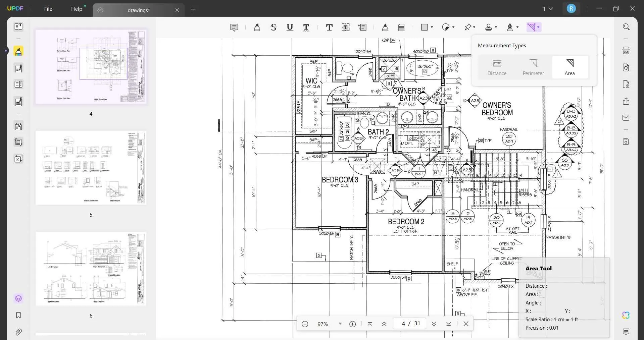The width and height of the screenshot is (644, 340).
Task: Choose the Area measurement type
Action: tap(569, 67)
